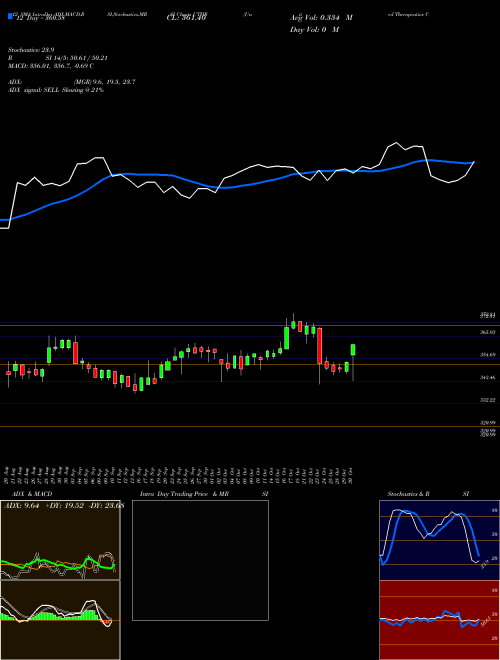Open the red RSI chart thumbnail
Image resolution: width=500 pixels, height=660 pixels.
439,620
